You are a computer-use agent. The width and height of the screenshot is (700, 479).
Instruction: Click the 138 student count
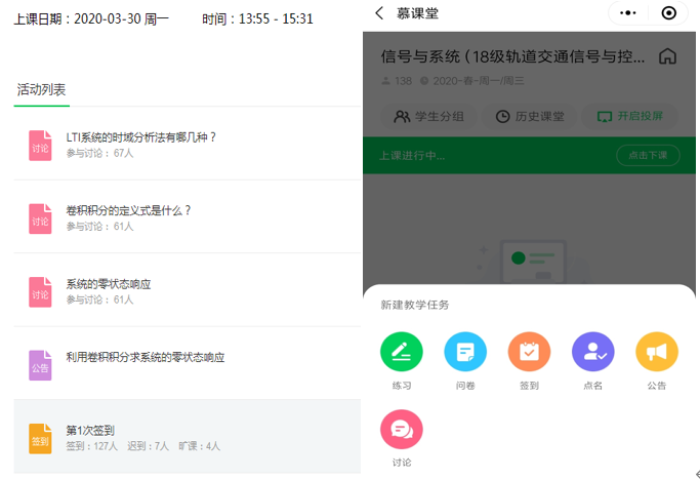click(403, 81)
